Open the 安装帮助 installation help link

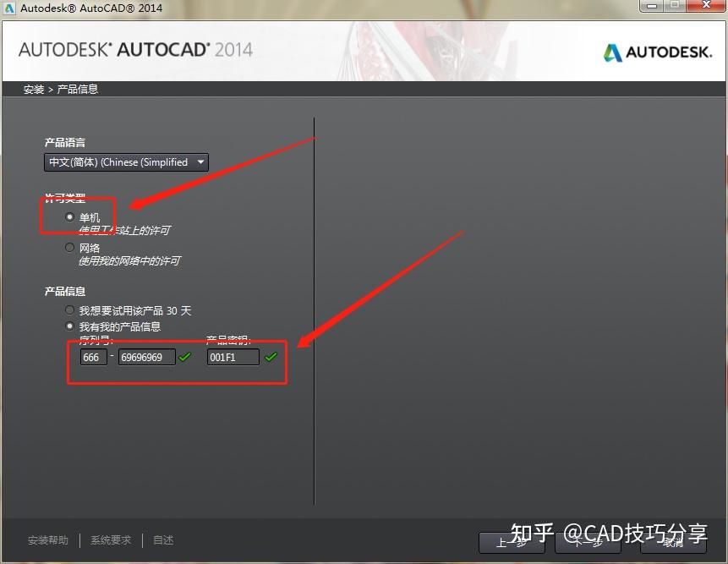coord(48,539)
